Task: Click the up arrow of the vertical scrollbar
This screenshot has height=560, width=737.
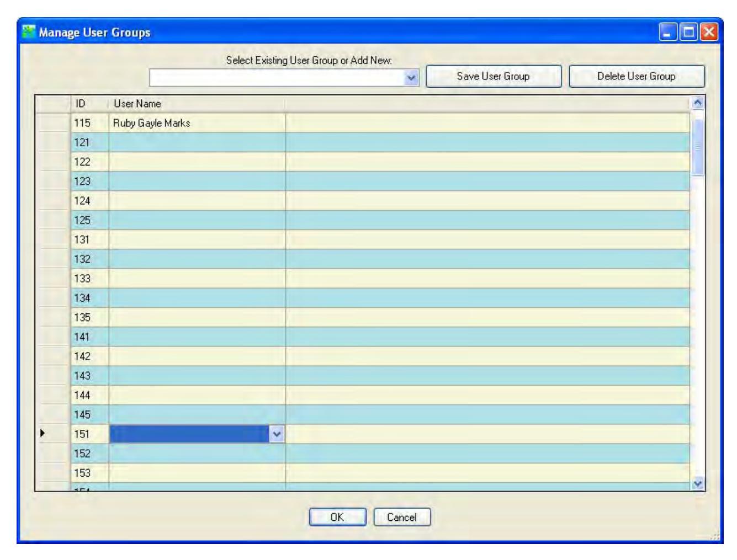Action: point(698,103)
